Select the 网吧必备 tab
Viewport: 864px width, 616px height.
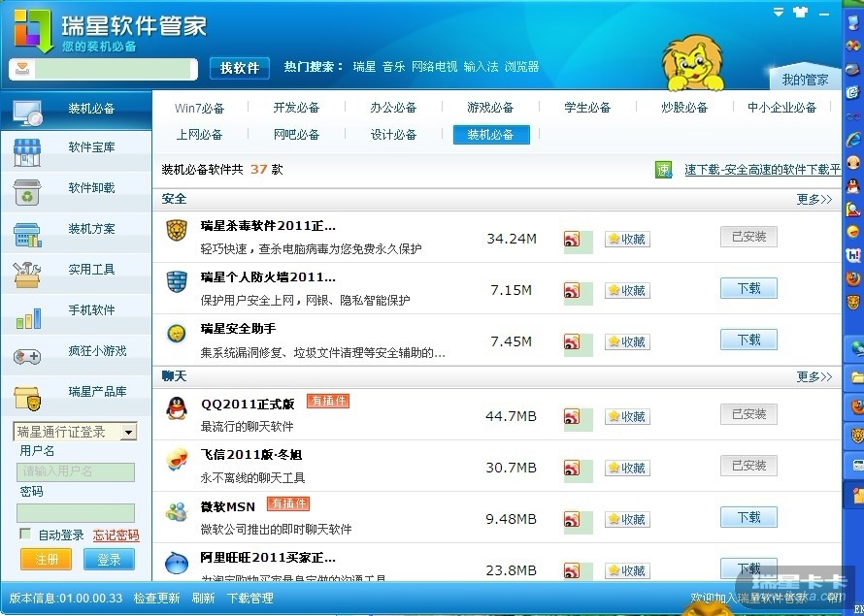click(296, 134)
